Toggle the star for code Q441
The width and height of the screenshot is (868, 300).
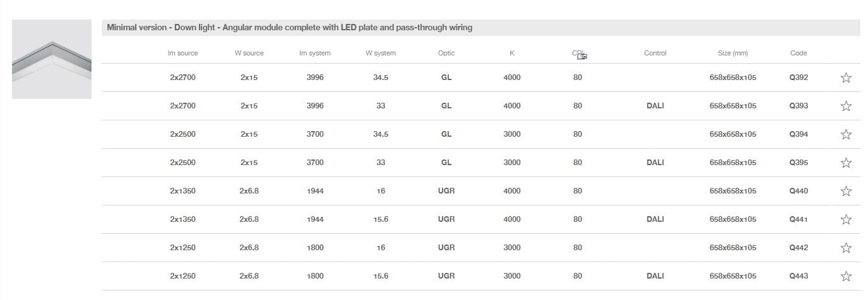click(x=846, y=219)
